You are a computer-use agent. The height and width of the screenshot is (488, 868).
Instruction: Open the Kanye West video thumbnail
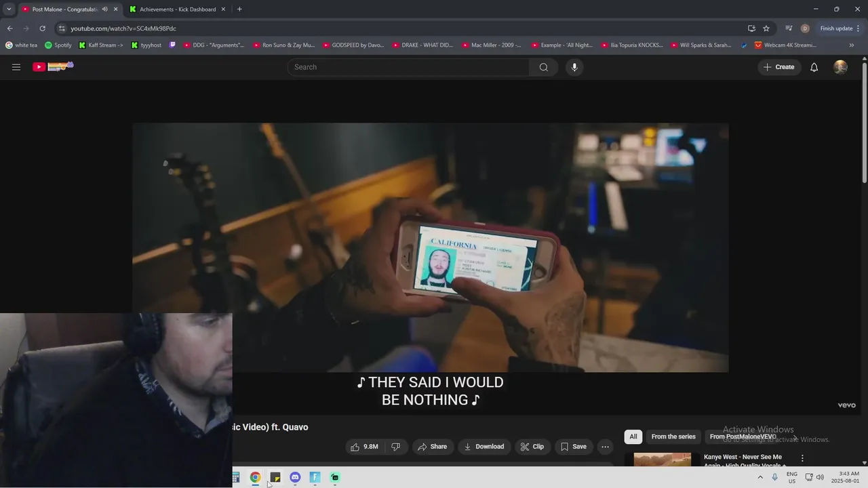[662, 459]
